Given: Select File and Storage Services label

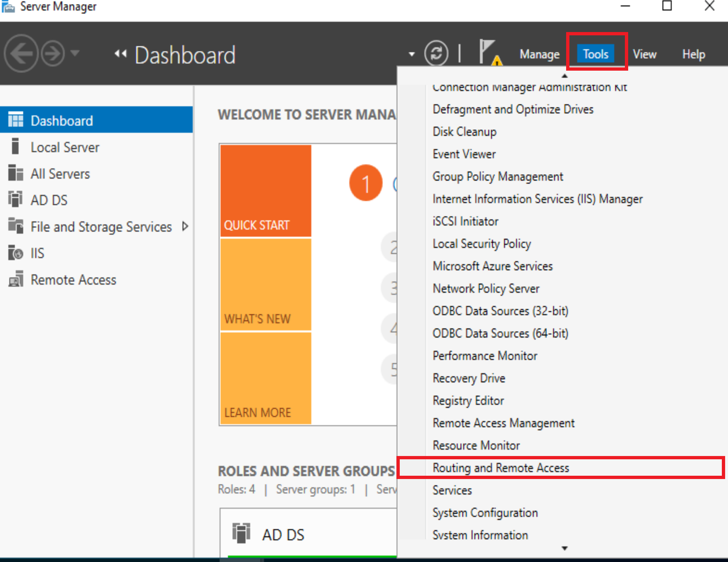Looking at the screenshot, I should point(101,227).
